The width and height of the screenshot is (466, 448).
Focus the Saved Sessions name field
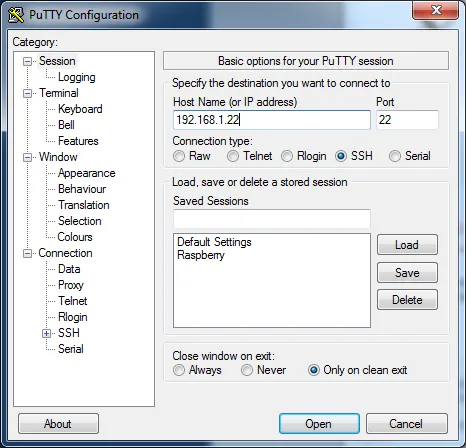tap(272, 219)
